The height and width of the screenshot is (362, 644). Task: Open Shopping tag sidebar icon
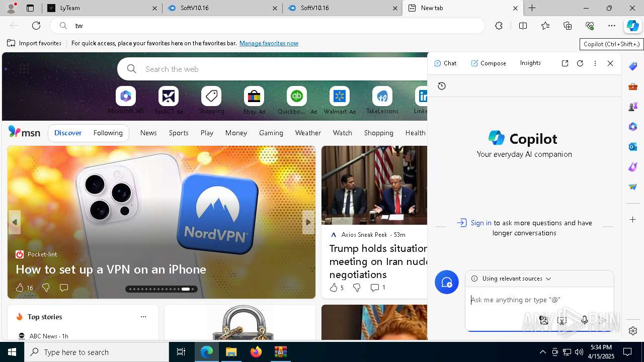pyautogui.click(x=633, y=66)
